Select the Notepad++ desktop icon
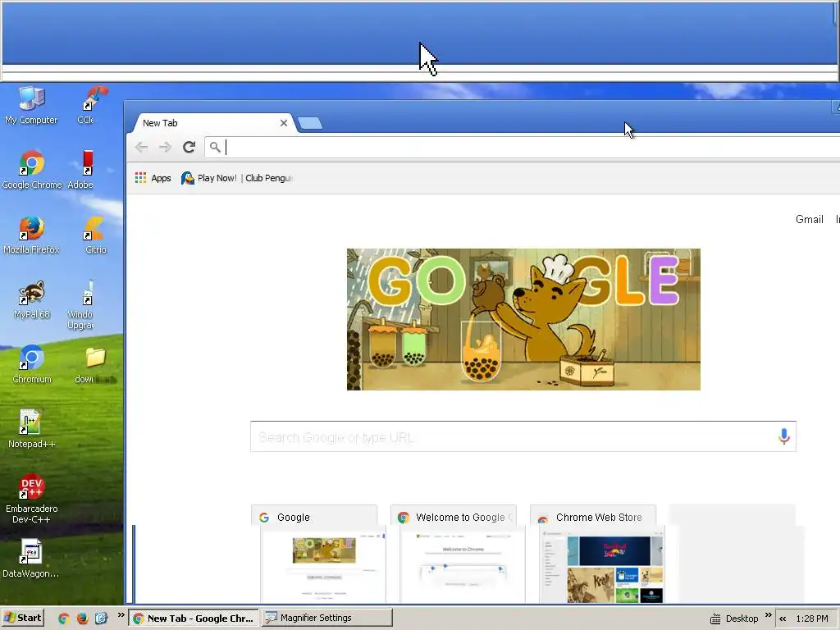 32,429
